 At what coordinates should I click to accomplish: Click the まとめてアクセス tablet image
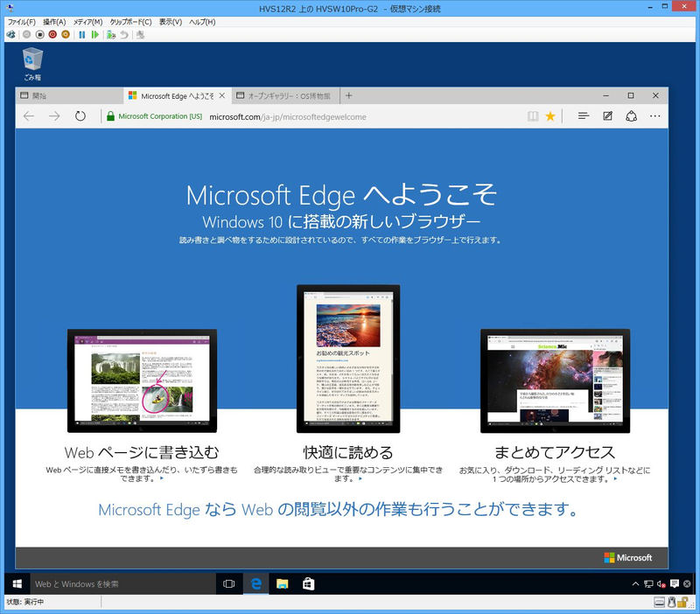tap(555, 380)
